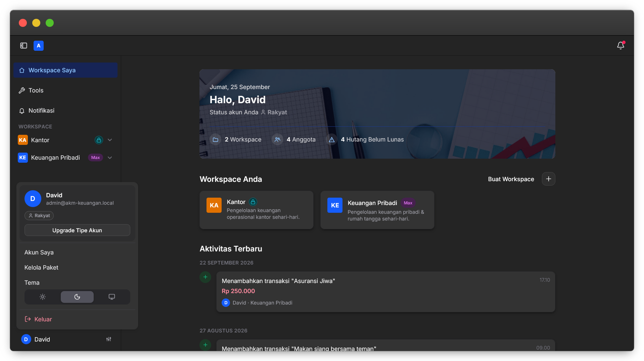The width and height of the screenshot is (644, 361).
Task: Click Upgrade Tipe Akun button
Action: click(x=77, y=230)
